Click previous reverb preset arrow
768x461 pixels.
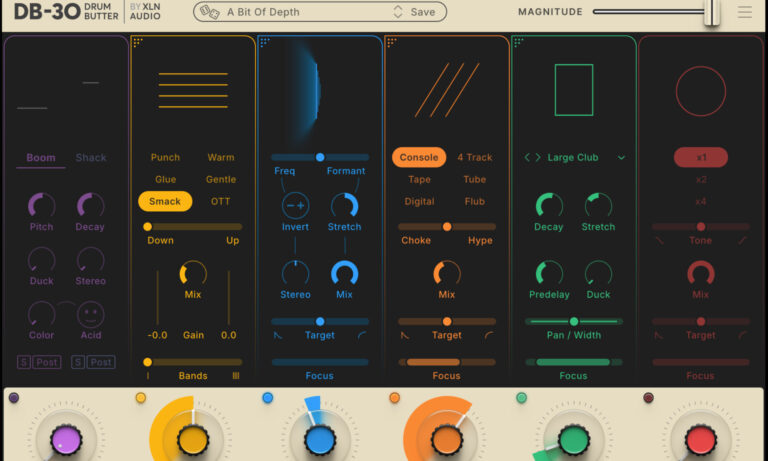point(527,157)
